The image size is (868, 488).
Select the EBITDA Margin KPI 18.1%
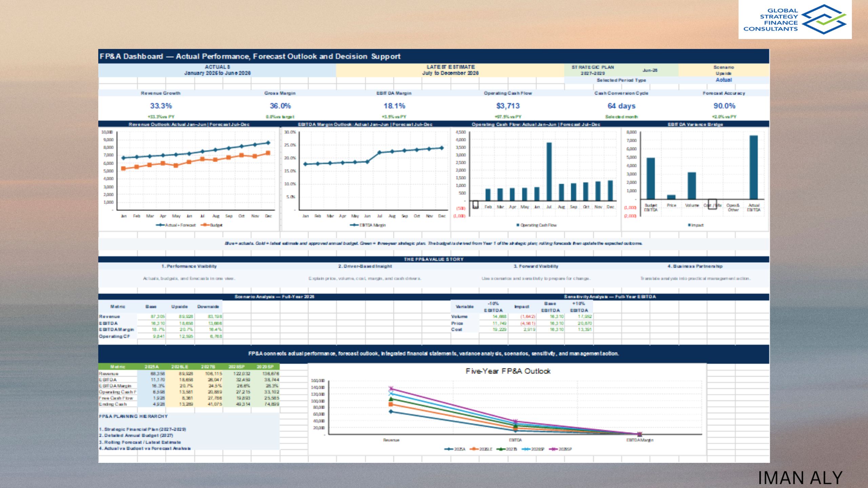[x=394, y=106]
